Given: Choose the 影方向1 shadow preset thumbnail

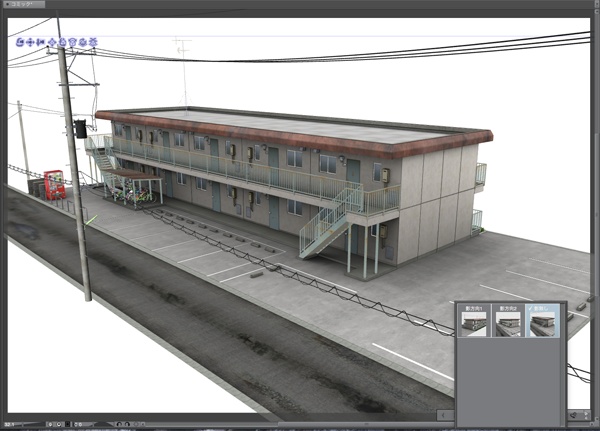Looking at the screenshot, I should [474, 321].
